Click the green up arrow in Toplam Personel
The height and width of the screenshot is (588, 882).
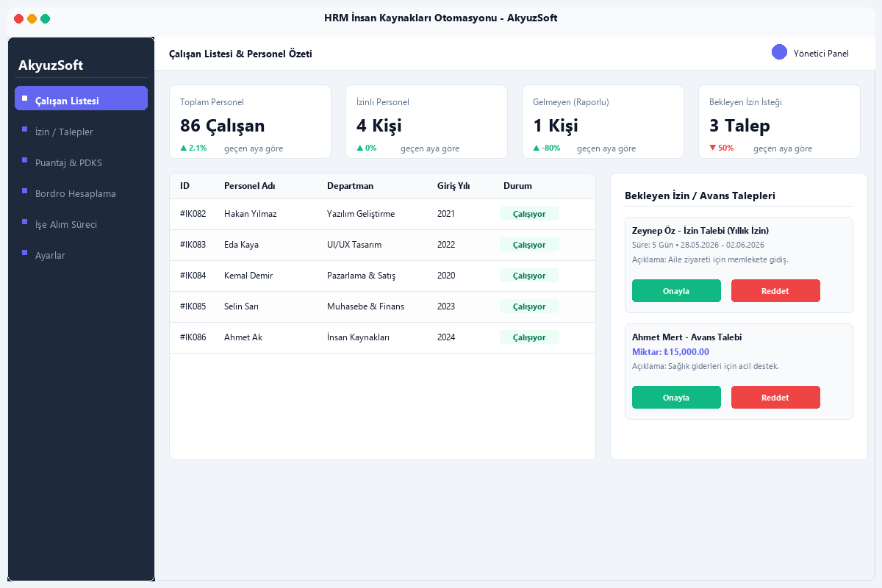pyautogui.click(x=183, y=148)
